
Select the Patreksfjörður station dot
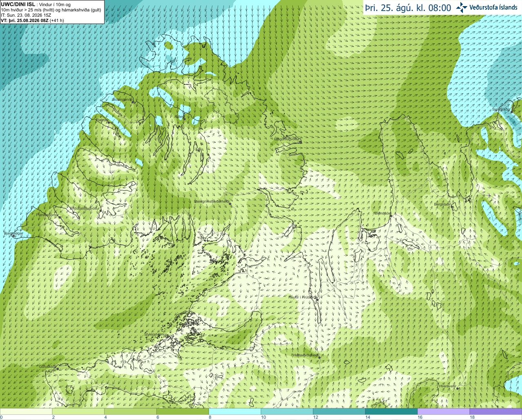click(60, 217)
